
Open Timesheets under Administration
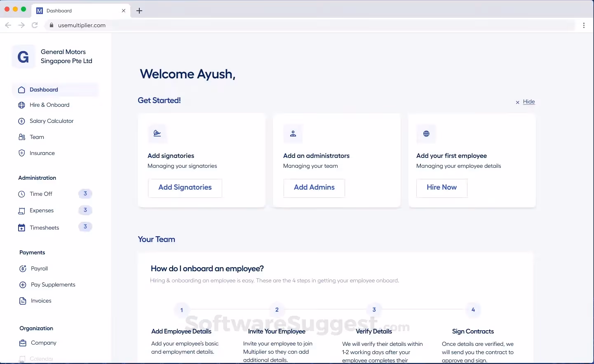pos(45,228)
